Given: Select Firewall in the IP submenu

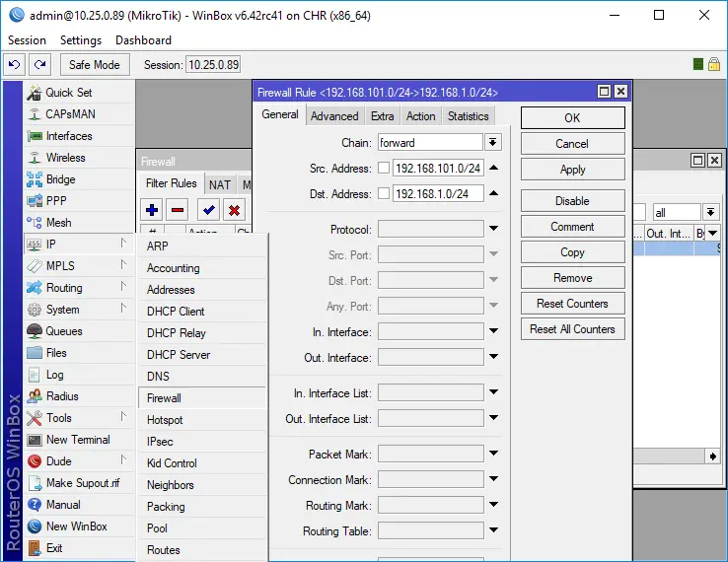Looking at the screenshot, I should (202, 398).
